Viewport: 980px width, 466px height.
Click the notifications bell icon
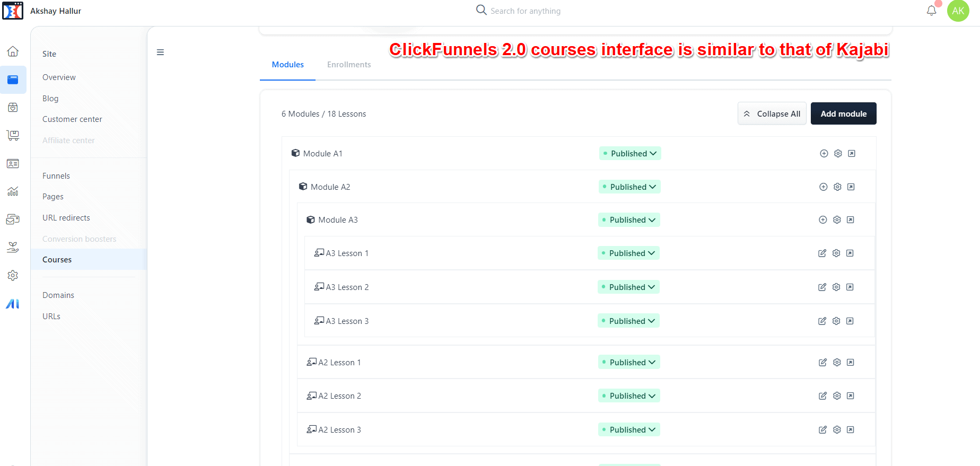click(x=932, y=11)
